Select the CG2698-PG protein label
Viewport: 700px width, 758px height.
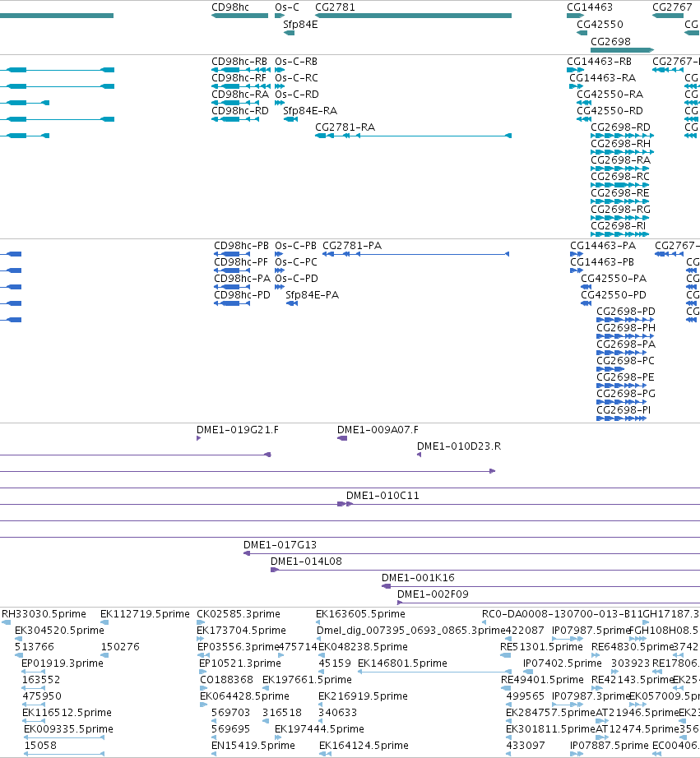626,394
